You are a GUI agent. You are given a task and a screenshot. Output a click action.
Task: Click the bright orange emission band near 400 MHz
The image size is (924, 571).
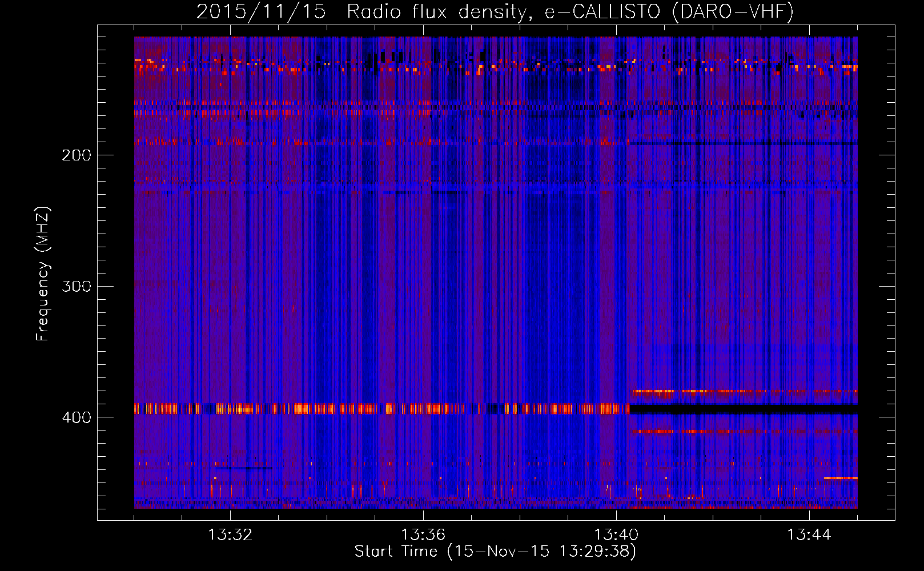click(x=381, y=409)
